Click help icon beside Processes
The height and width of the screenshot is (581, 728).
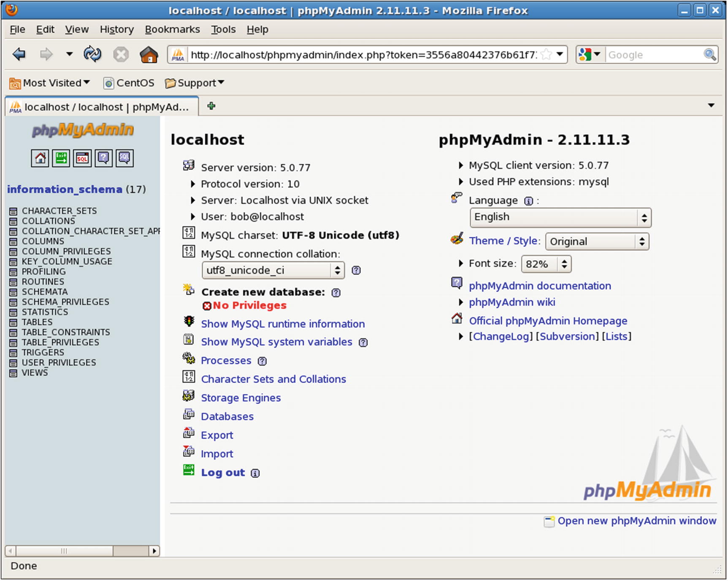[262, 361]
